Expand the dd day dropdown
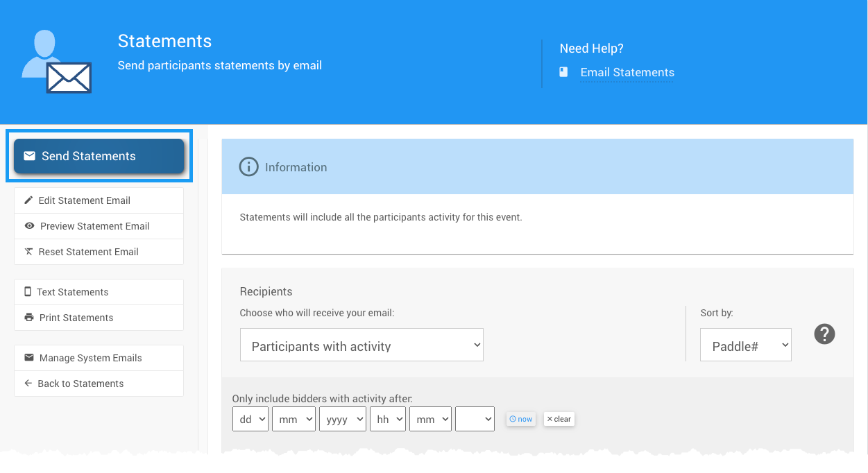The height and width of the screenshot is (473, 868). 250,419
